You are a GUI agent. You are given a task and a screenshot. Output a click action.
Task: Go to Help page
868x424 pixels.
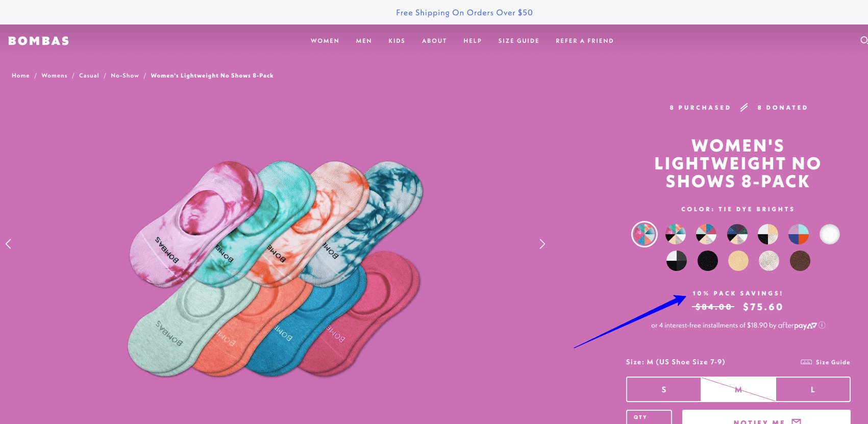tap(473, 41)
